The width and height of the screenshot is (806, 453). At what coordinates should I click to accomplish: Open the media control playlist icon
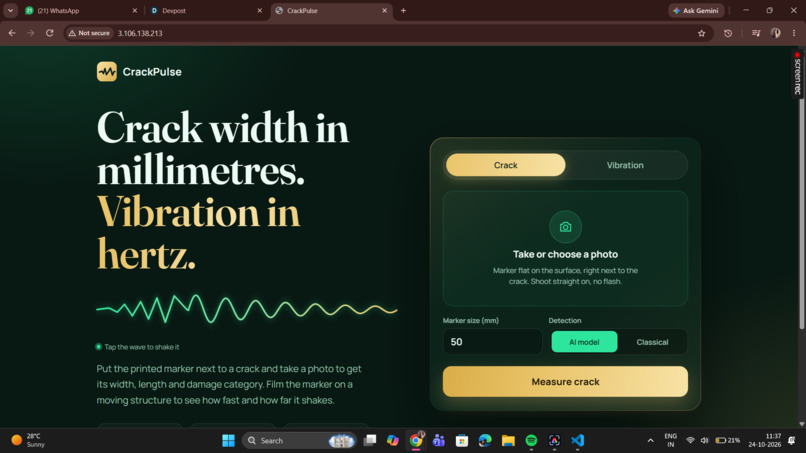pyautogui.click(x=756, y=33)
